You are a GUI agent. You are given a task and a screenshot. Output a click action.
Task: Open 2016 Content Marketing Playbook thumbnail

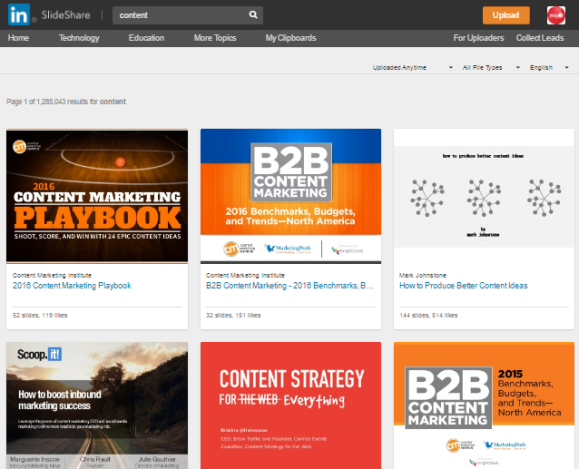97,196
